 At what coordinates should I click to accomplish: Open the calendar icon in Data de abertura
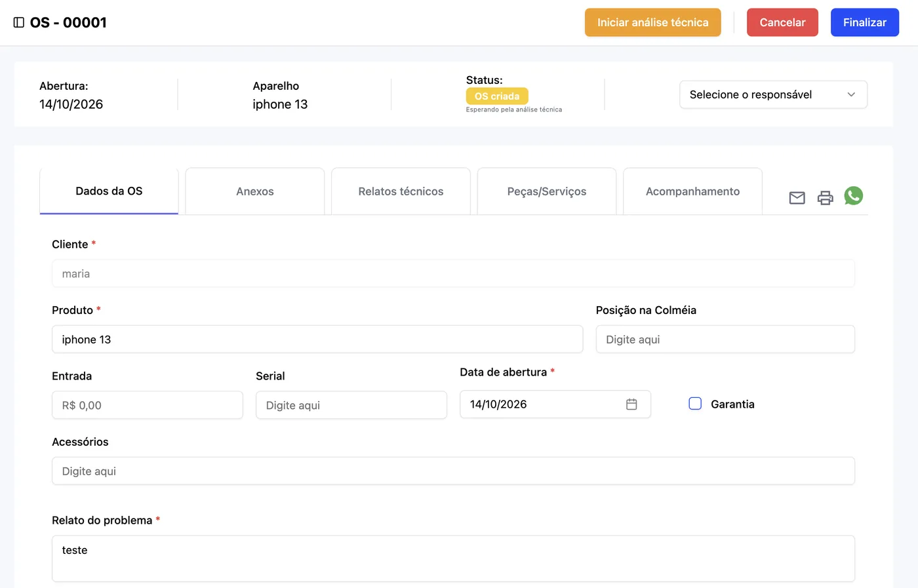631,404
